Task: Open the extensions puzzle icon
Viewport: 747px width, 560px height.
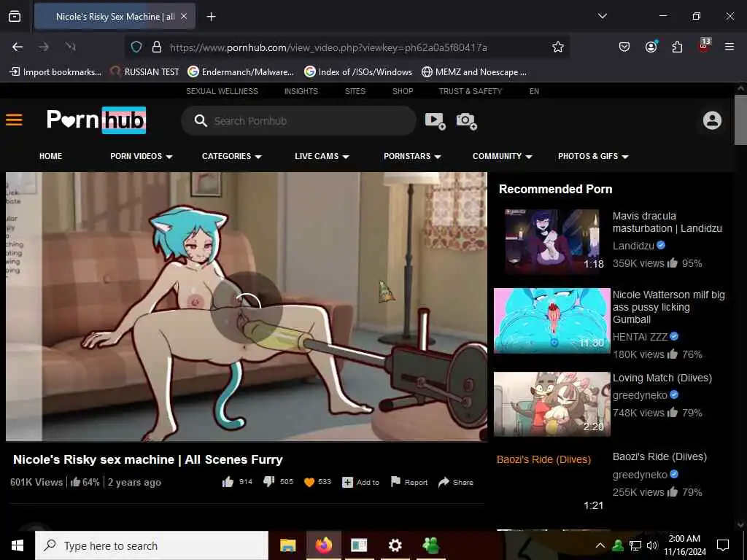Action: pos(677,47)
